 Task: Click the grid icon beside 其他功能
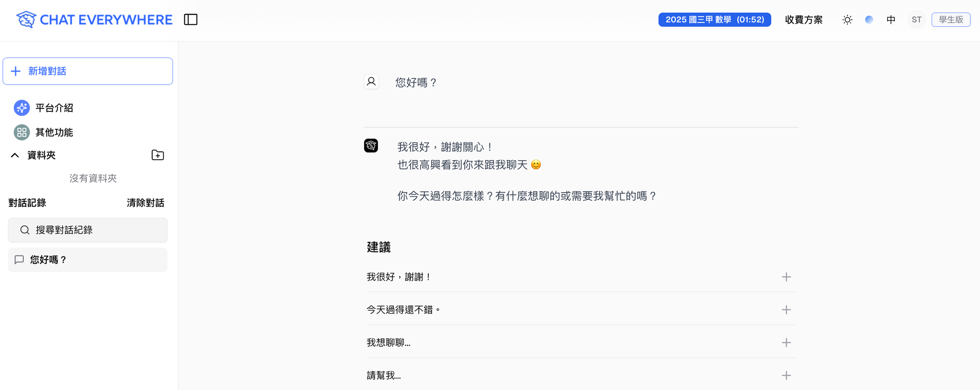pyautogui.click(x=22, y=132)
